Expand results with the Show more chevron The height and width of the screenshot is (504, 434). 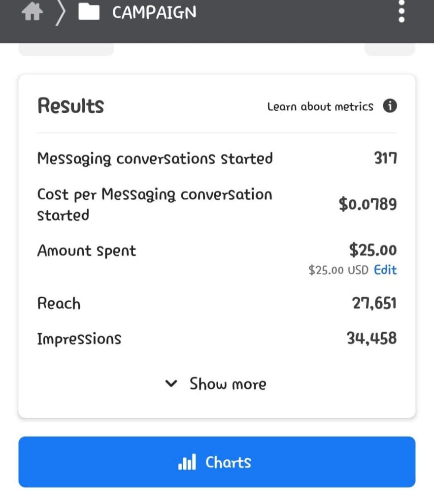pos(171,383)
